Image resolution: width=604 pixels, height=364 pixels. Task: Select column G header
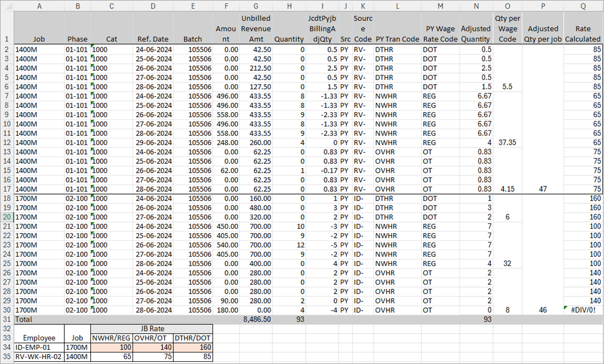point(256,6)
